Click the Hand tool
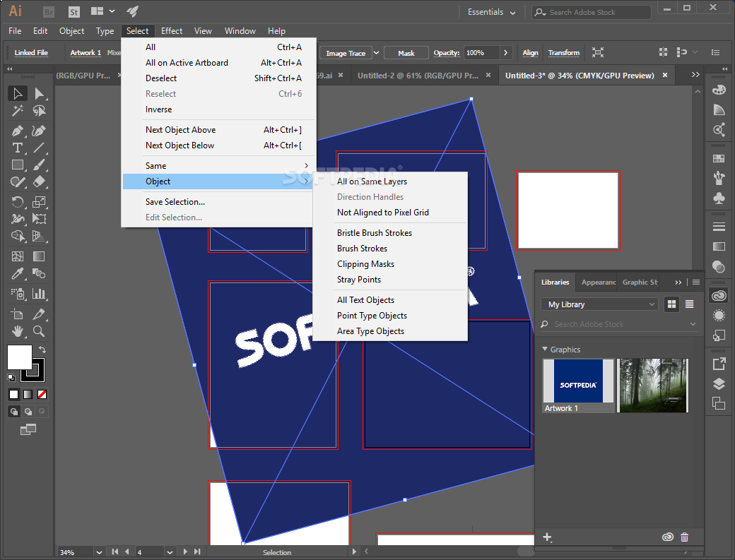The image size is (735, 560). point(18,330)
